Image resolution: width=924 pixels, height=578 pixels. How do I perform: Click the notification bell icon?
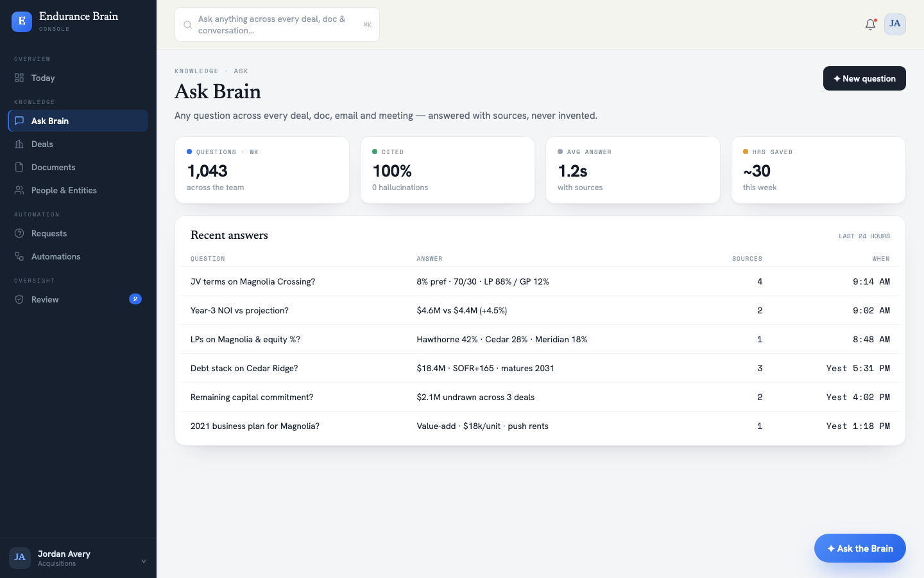click(870, 24)
